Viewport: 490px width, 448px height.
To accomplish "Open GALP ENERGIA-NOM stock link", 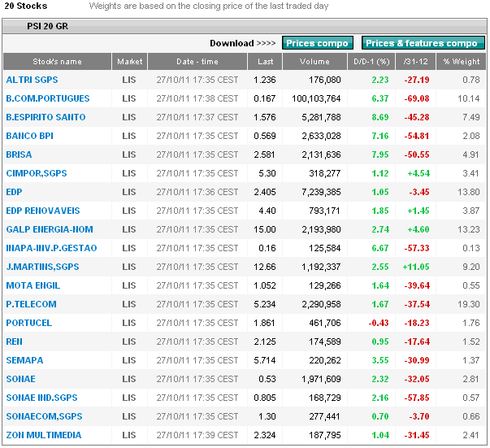I will (50, 229).
